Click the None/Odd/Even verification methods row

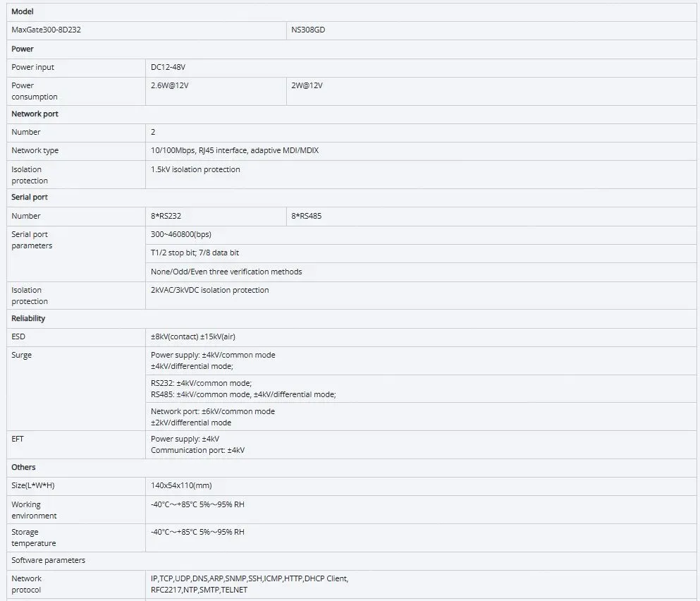[226, 272]
